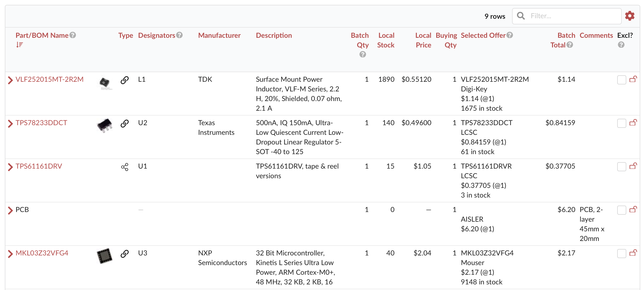The height and width of the screenshot is (290, 644).
Task: Toggle exclude checkbox for TPS61161DRV
Action: point(621,167)
